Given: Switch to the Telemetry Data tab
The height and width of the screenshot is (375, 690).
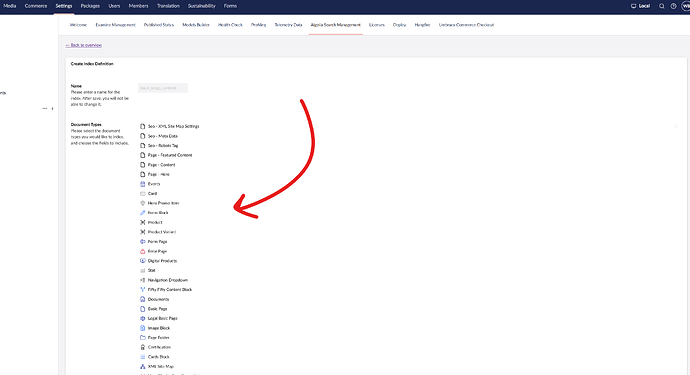Looking at the screenshot, I should tap(288, 25).
